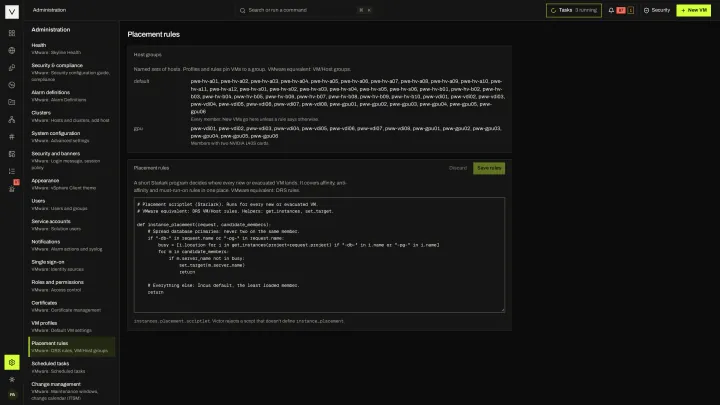The image size is (720, 405).
Task: Open VM profiles page
Action: click(71, 326)
